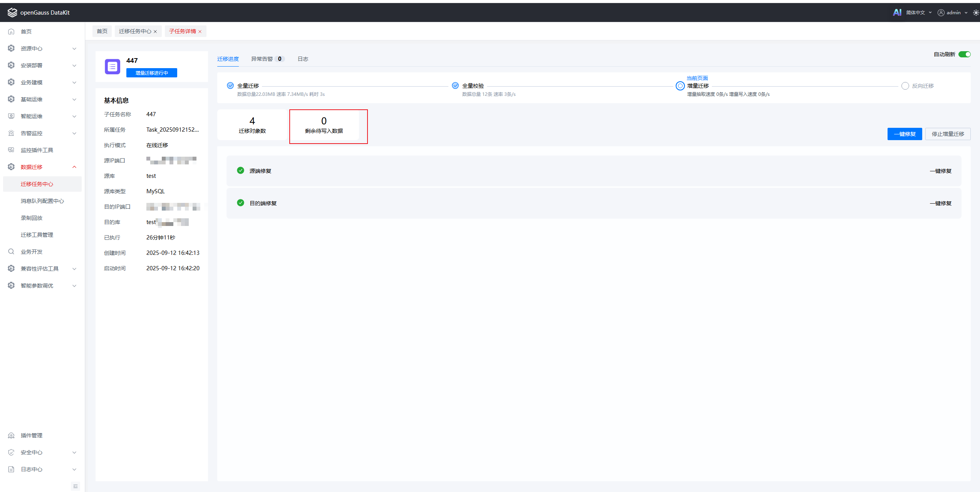Close the 子任务详情 tab with its X
Viewport: 980px width, 492px height.
200,32
